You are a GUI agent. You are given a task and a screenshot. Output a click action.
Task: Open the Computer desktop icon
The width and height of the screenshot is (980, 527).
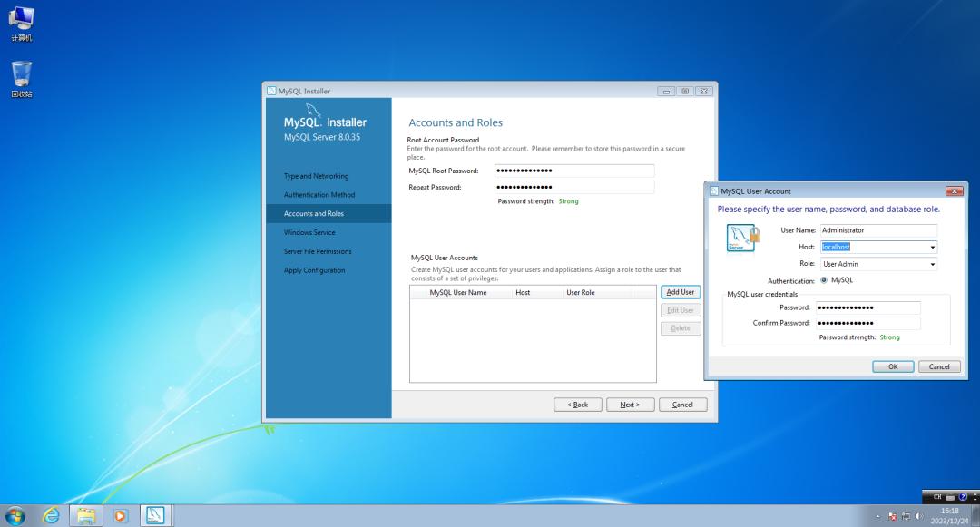pyautogui.click(x=21, y=23)
